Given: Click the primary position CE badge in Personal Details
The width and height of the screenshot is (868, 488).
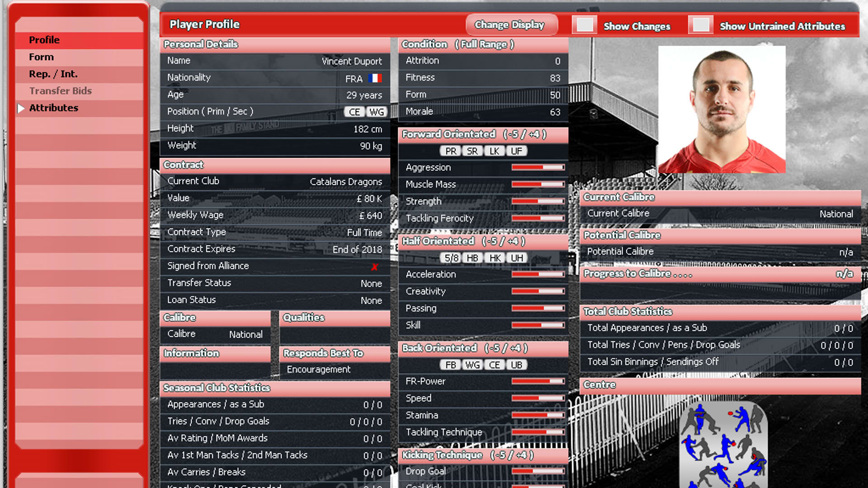Looking at the screenshot, I should tap(354, 112).
